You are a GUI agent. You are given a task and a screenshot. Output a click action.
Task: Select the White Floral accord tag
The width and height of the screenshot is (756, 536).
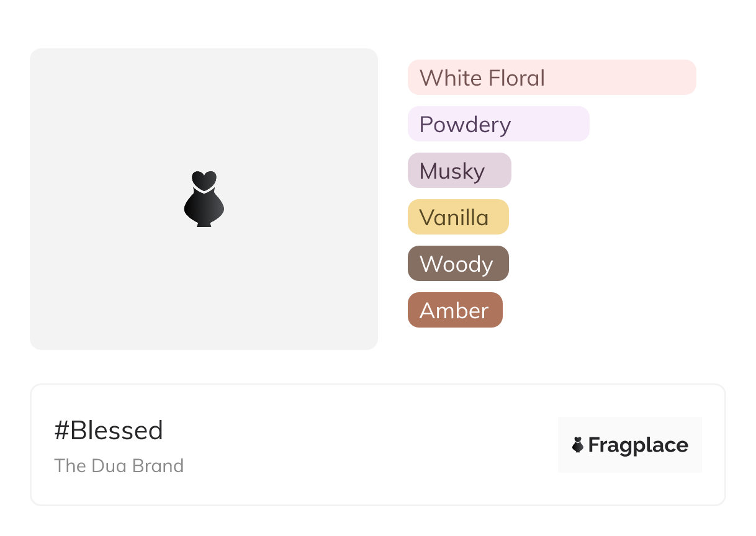click(x=551, y=78)
